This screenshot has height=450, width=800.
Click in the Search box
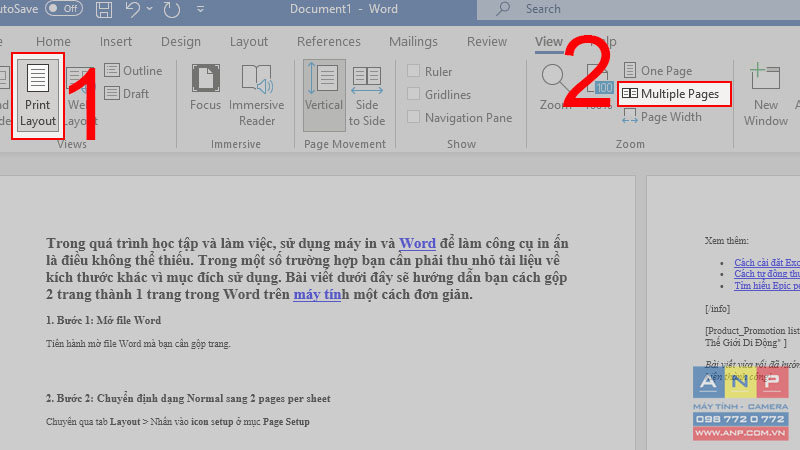tap(638, 9)
